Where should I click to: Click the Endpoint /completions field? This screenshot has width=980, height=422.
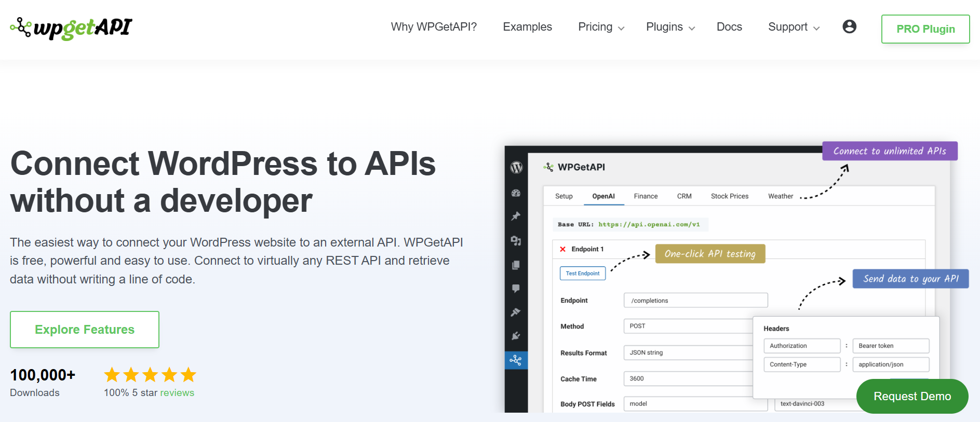click(x=695, y=301)
